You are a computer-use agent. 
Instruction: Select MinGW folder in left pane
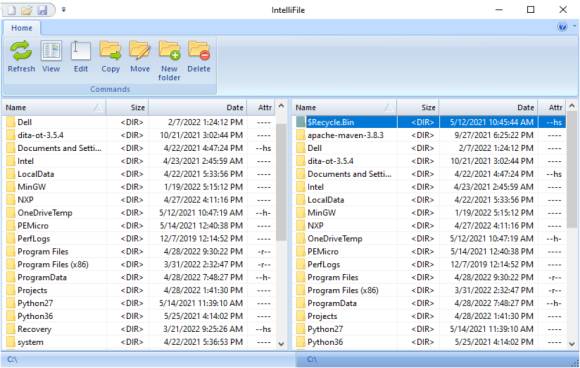pos(140,187)
